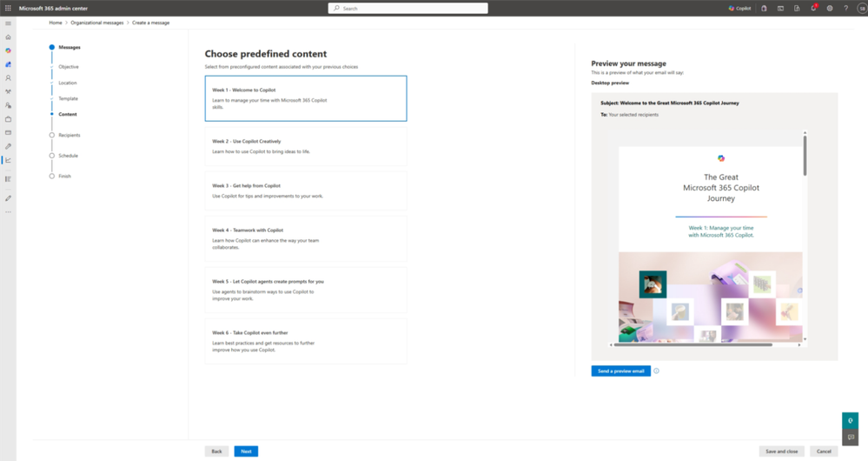
Task: Click the teal help widget button
Action: click(x=851, y=420)
